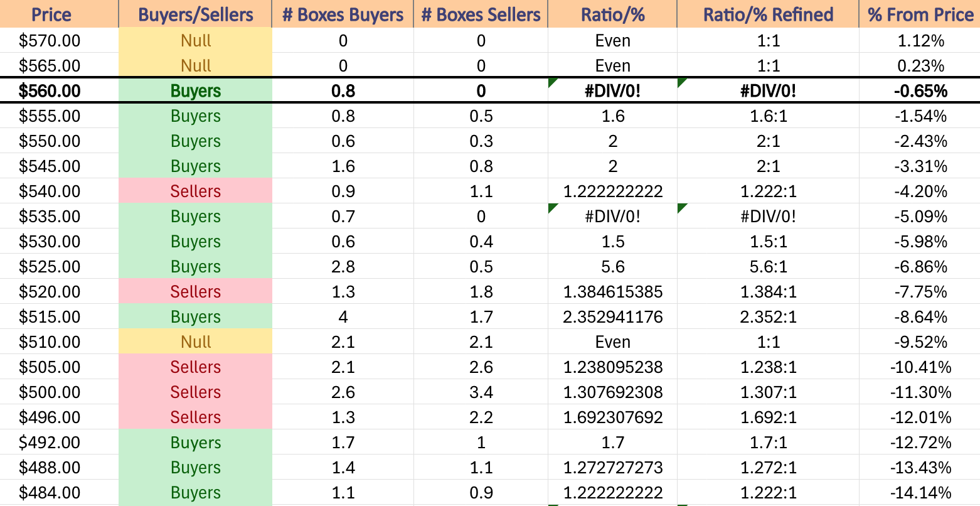The image size is (980, 506).
Task: Click the 2.352941176 ratio cell
Action: pyautogui.click(x=612, y=316)
